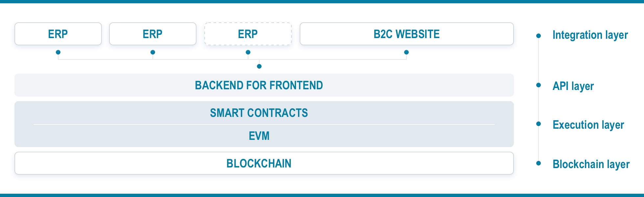644x197 pixels.
Task: Click the dot beside Integration layer
Action: 539,36
